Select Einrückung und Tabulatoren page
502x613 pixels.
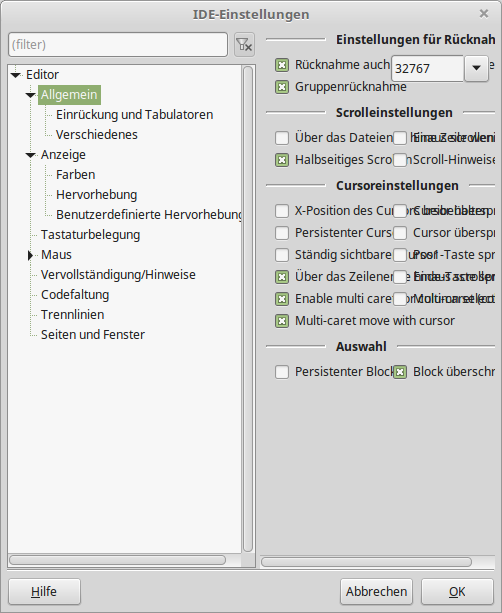coord(134,115)
